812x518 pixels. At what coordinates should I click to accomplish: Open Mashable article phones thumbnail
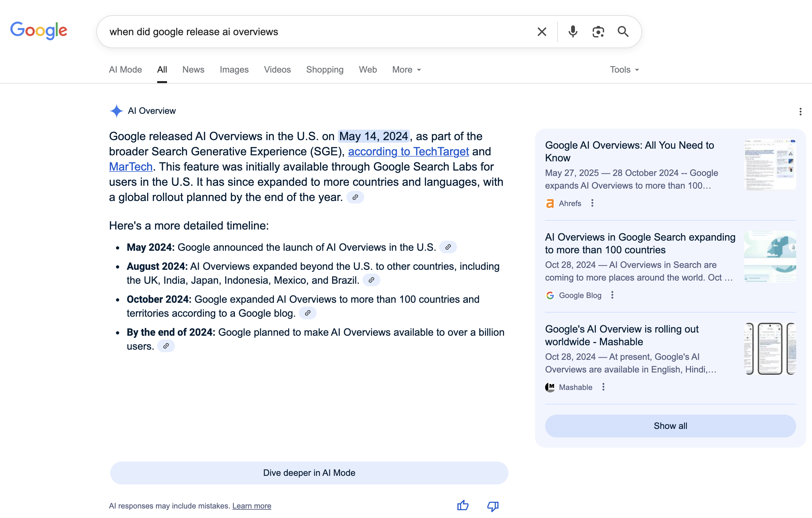[770, 349]
